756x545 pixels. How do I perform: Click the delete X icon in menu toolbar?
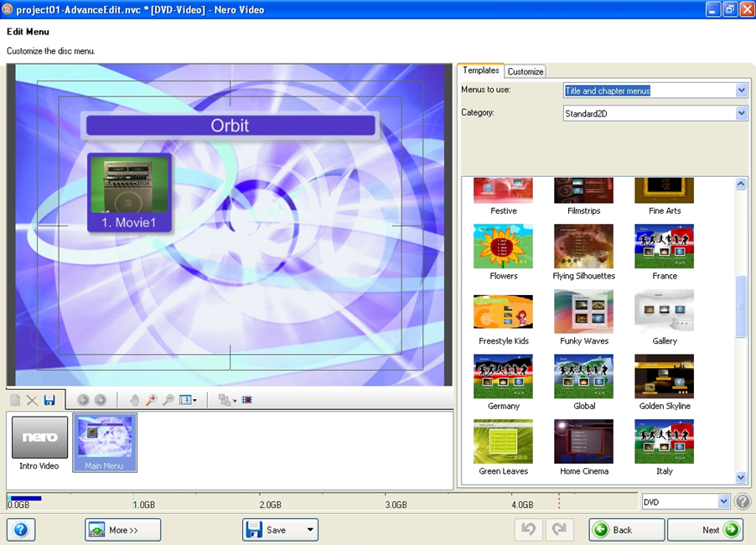coord(32,400)
